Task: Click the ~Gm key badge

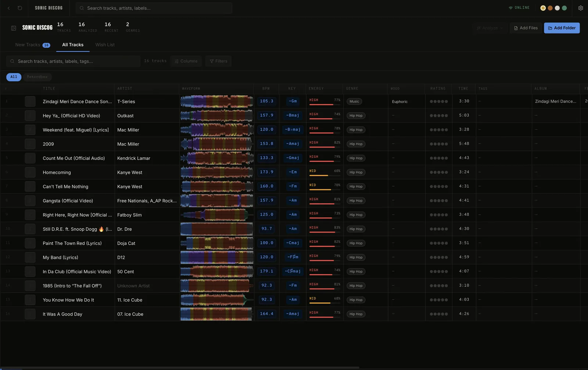Action: point(293,101)
